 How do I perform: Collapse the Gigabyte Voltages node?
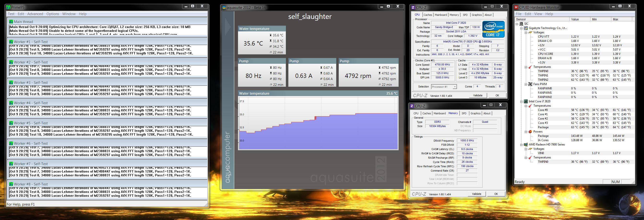(526, 32)
